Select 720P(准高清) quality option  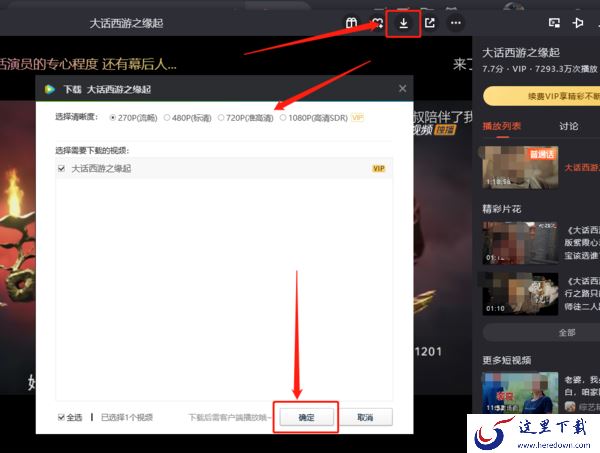click(x=245, y=118)
